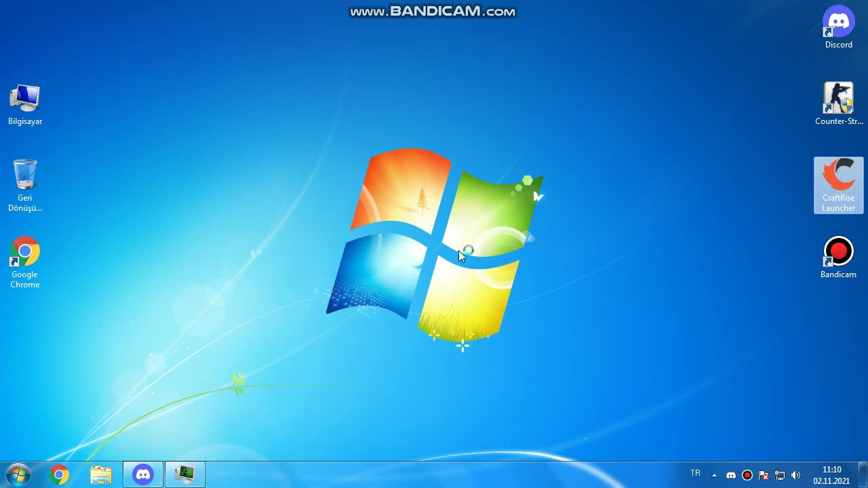The image size is (868, 488).
Task: Open Windows Explorer from the taskbar
Action: click(101, 474)
